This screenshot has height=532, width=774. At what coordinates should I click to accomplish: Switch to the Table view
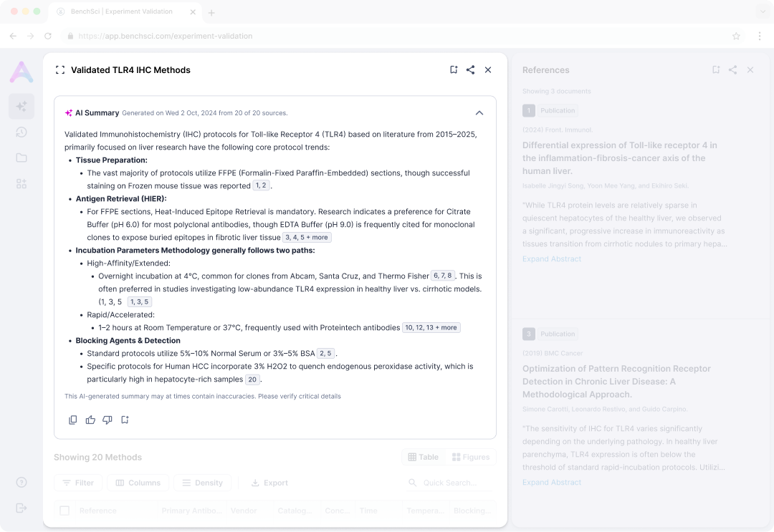coord(424,457)
